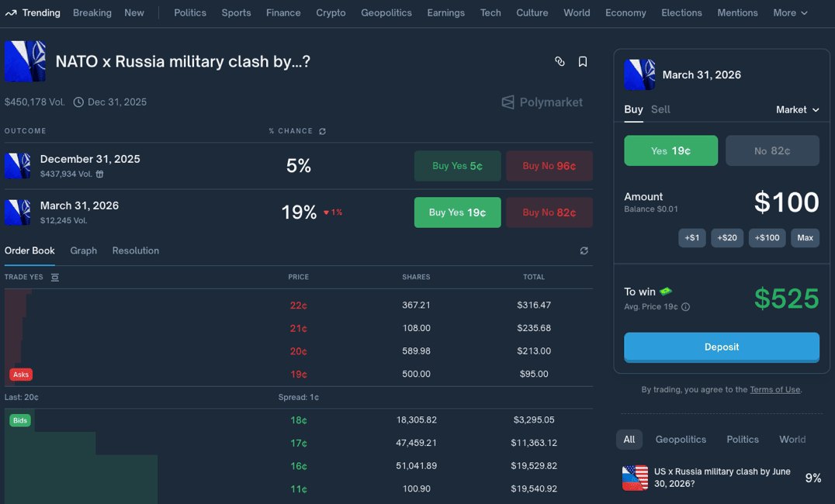
Task: Copy the market link via chain icon
Action: click(560, 61)
